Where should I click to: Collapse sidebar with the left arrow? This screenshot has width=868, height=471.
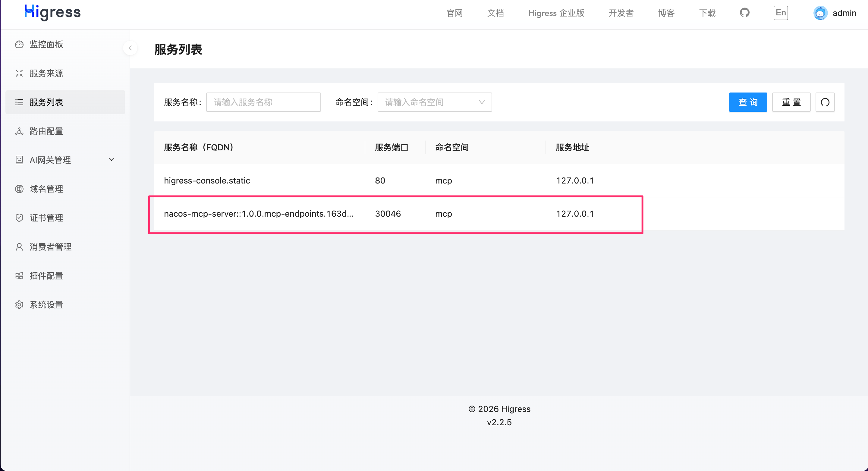tap(130, 48)
